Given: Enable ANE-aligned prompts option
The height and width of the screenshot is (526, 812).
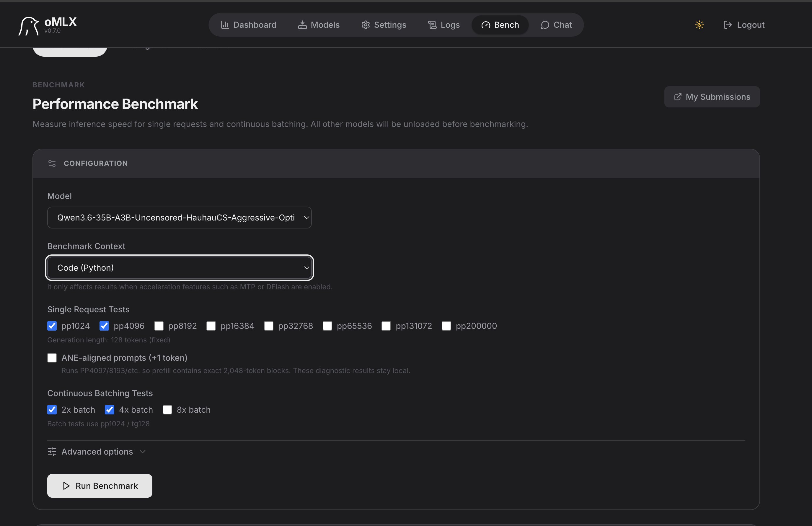Looking at the screenshot, I should point(52,358).
